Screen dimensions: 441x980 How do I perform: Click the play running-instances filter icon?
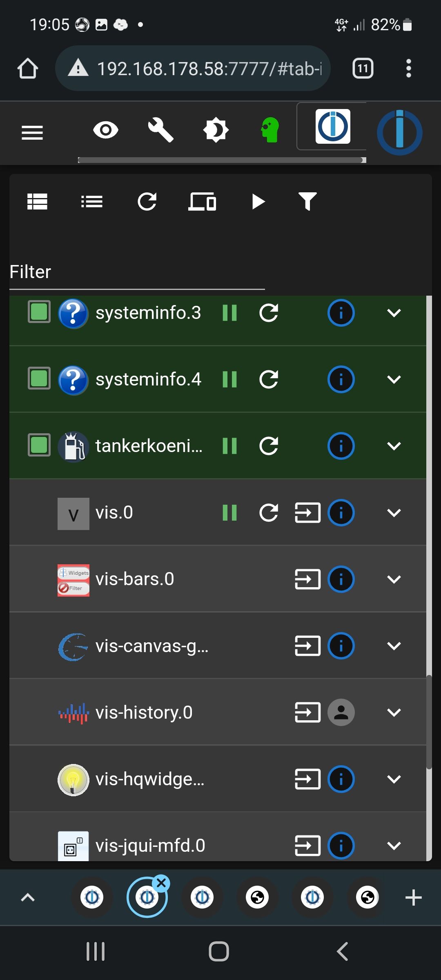[258, 202]
